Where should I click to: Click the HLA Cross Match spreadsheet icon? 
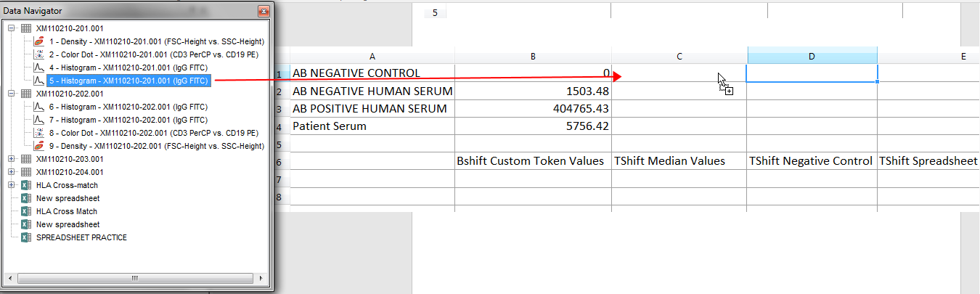pyautogui.click(x=26, y=211)
